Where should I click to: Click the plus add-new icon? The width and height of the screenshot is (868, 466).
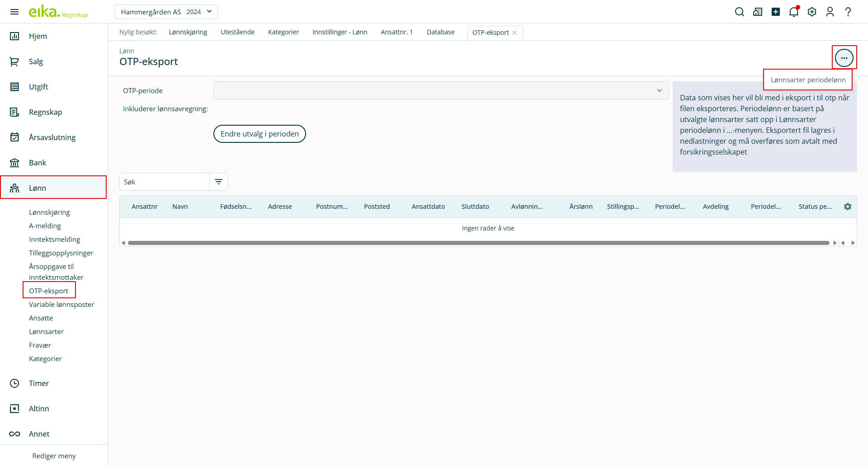click(x=776, y=12)
